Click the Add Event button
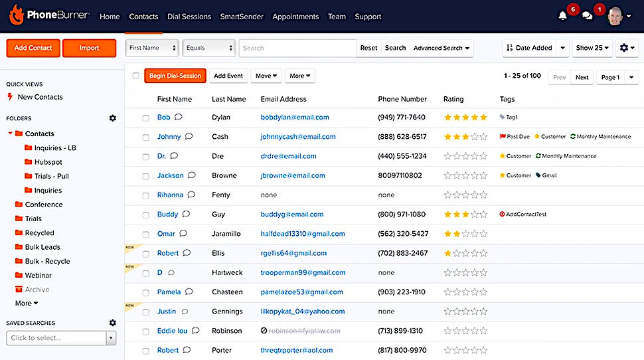The height and width of the screenshot is (360, 644). 228,76
